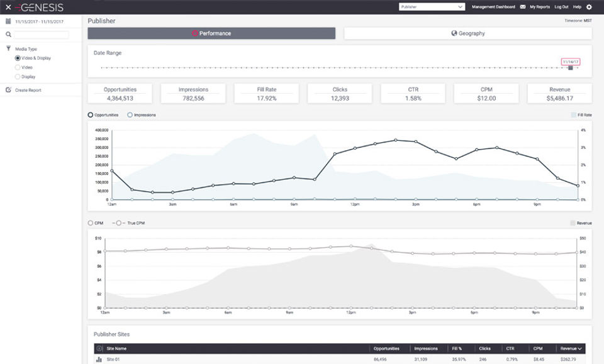Click the Date Range slider handle
The height and width of the screenshot is (364, 604).
click(x=571, y=68)
